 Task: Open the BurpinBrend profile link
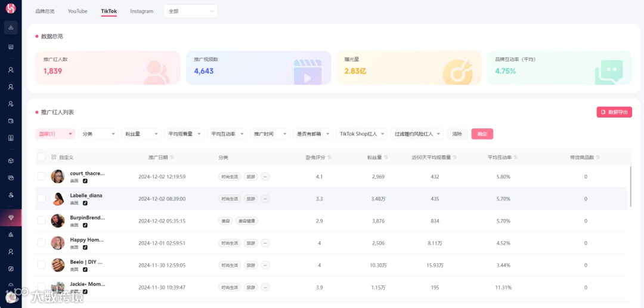pyautogui.click(x=88, y=218)
